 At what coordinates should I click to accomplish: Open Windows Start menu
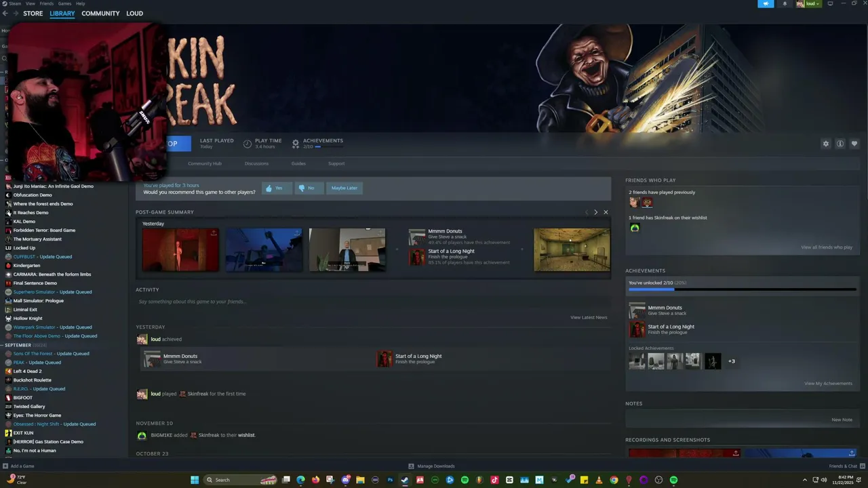[x=195, y=480]
